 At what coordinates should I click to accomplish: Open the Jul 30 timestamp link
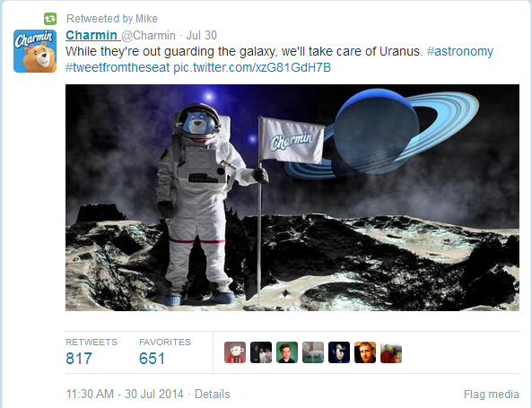coord(202,35)
